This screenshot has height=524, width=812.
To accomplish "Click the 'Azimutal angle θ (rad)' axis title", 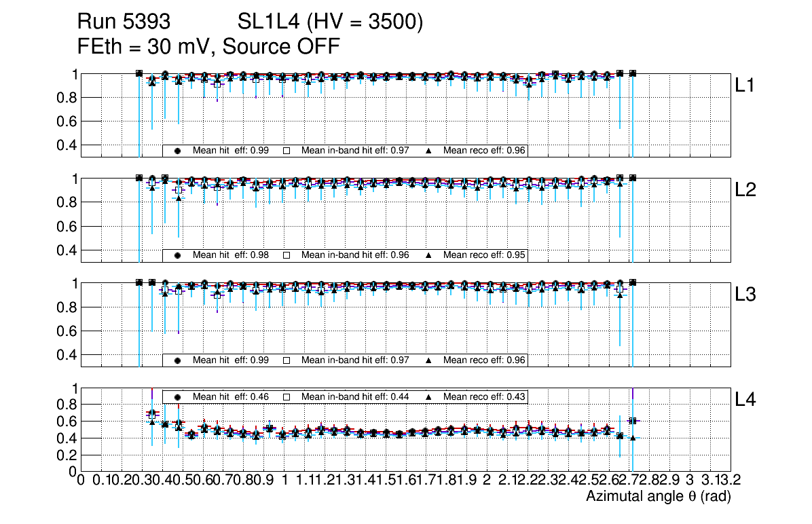I will pos(658,497).
